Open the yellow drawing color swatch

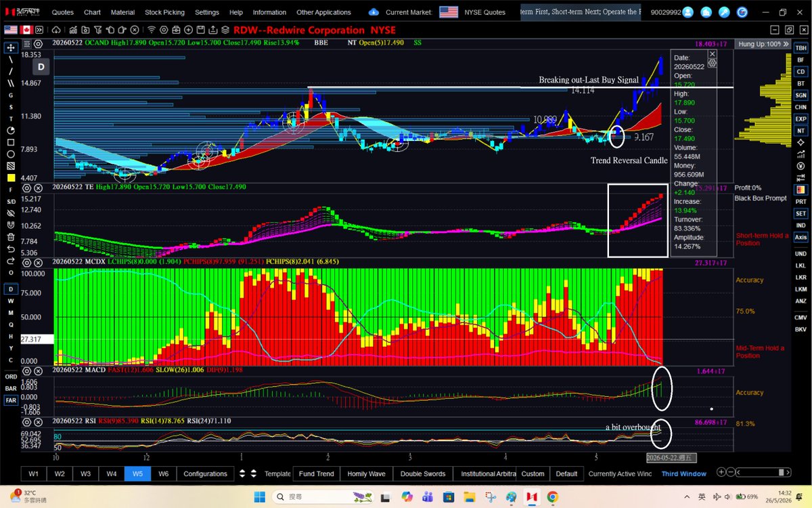pos(11,178)
